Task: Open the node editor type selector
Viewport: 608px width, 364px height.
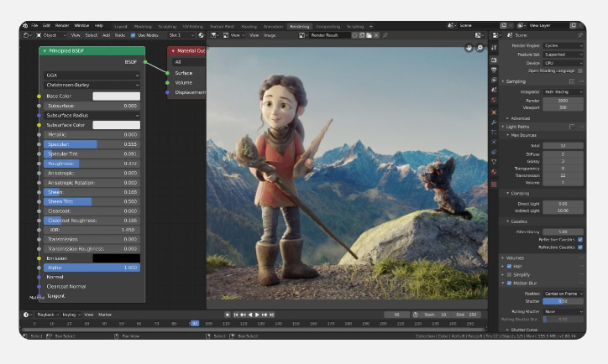Action: tap(27, 35)
